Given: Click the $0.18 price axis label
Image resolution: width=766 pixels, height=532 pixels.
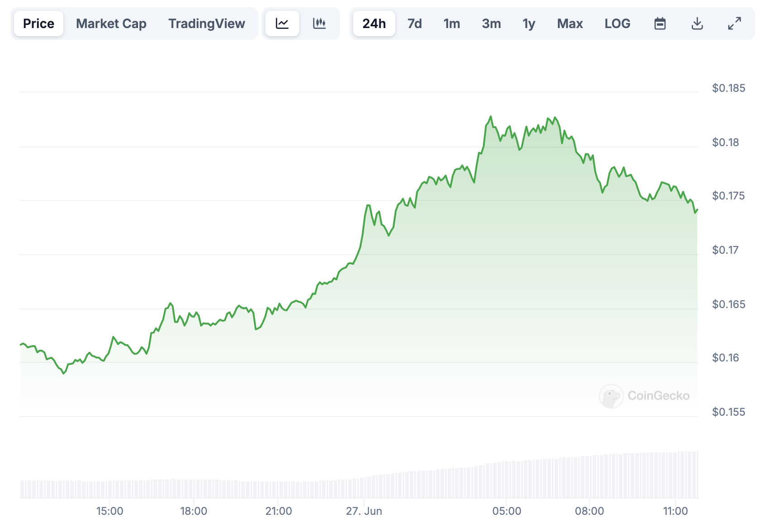Looking at the screenshot, I should pos(725,142).
